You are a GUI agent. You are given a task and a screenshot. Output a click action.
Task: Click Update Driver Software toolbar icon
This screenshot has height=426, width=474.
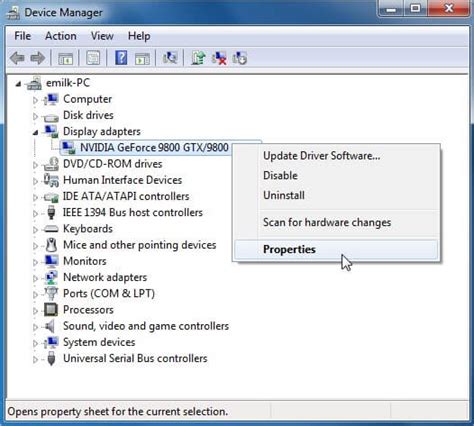tap(198, 58)
